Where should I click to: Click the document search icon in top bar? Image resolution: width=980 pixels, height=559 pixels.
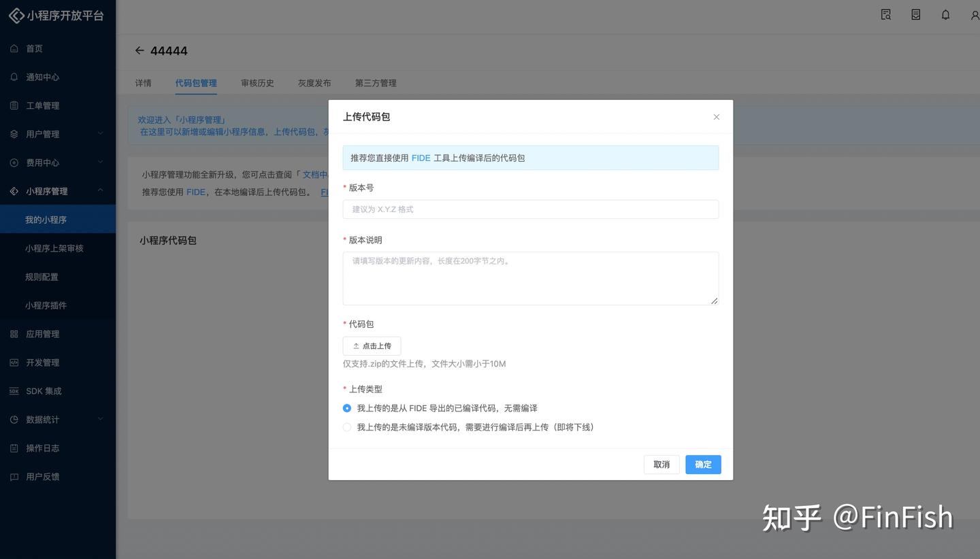[885, 15]
